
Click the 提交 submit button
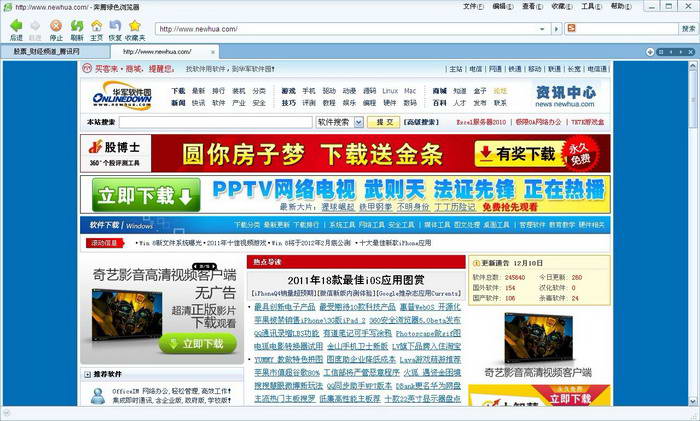click(383, 122)
